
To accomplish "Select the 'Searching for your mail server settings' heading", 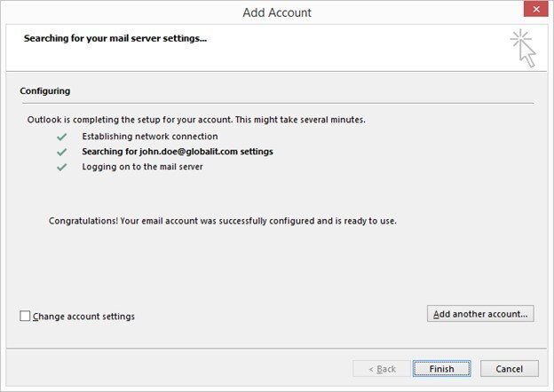I will coord(115,39).
